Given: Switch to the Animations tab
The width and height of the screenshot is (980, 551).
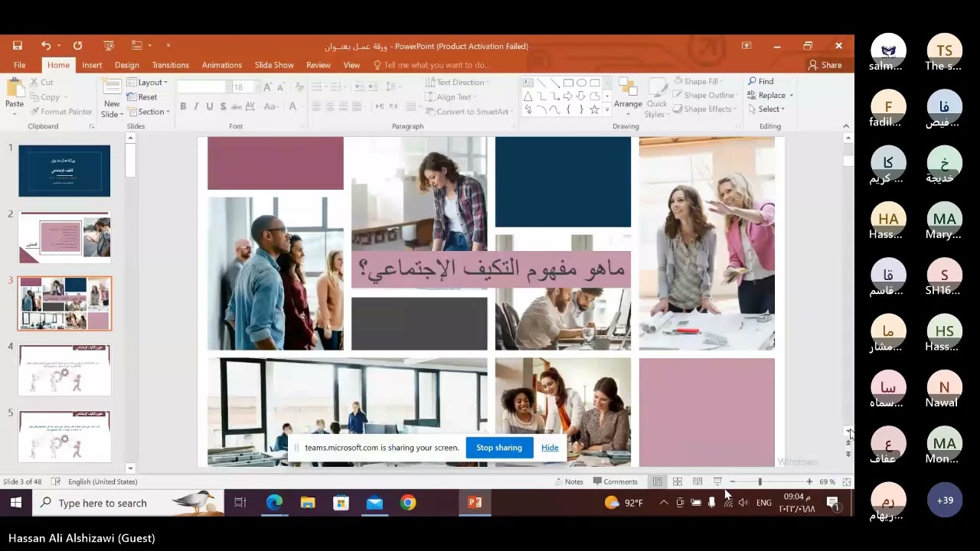Looking at the screenshot, I should 222,65.
